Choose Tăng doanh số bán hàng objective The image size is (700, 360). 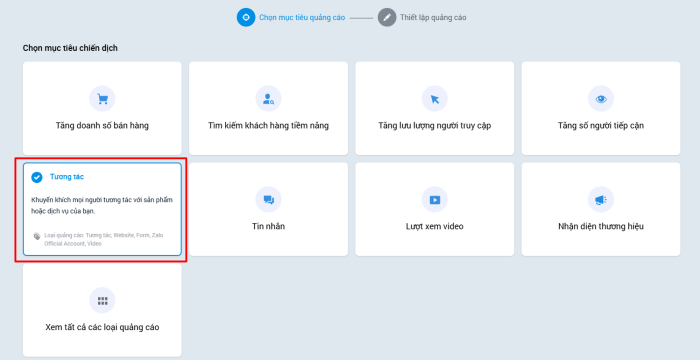(x=102, y=109)
